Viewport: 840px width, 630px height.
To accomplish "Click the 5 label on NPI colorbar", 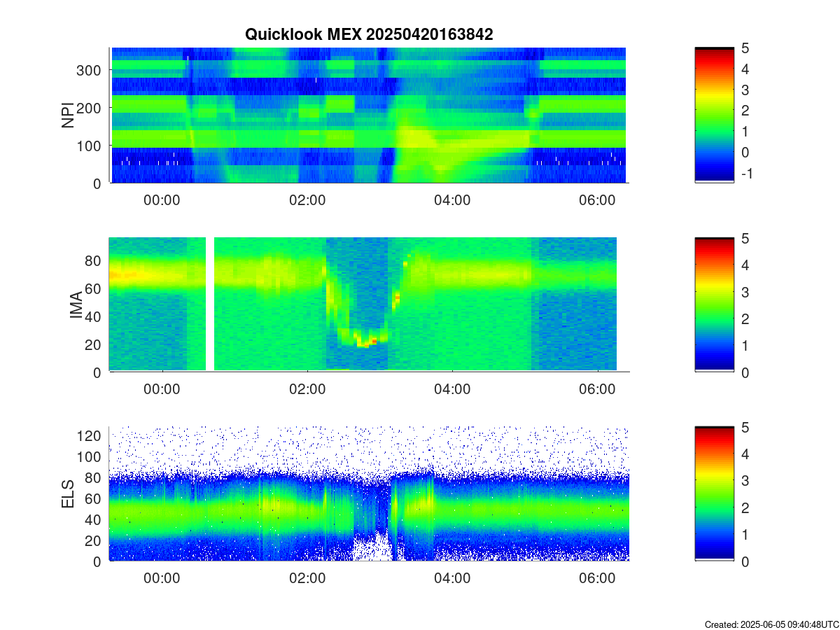I will (745, 48).
